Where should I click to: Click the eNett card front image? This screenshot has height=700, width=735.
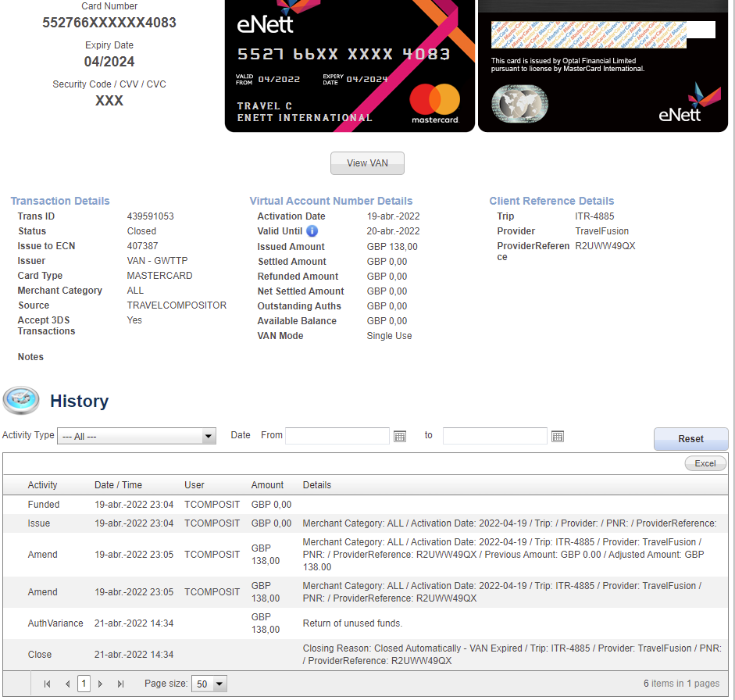click(x=349, y=66)
